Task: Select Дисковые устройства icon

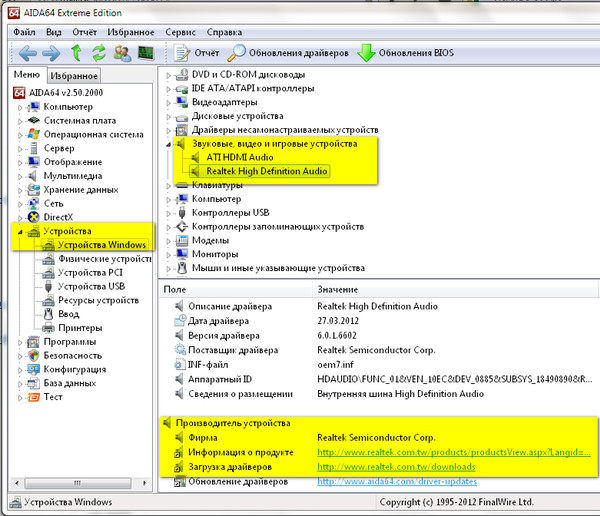Action: point(182,117)
